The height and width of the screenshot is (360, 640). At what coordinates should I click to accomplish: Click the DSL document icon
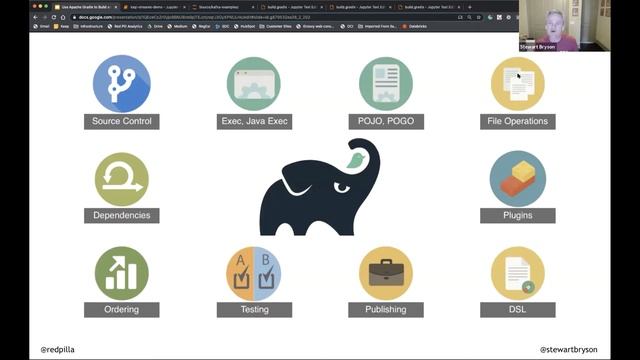click(x=518, y=273)
